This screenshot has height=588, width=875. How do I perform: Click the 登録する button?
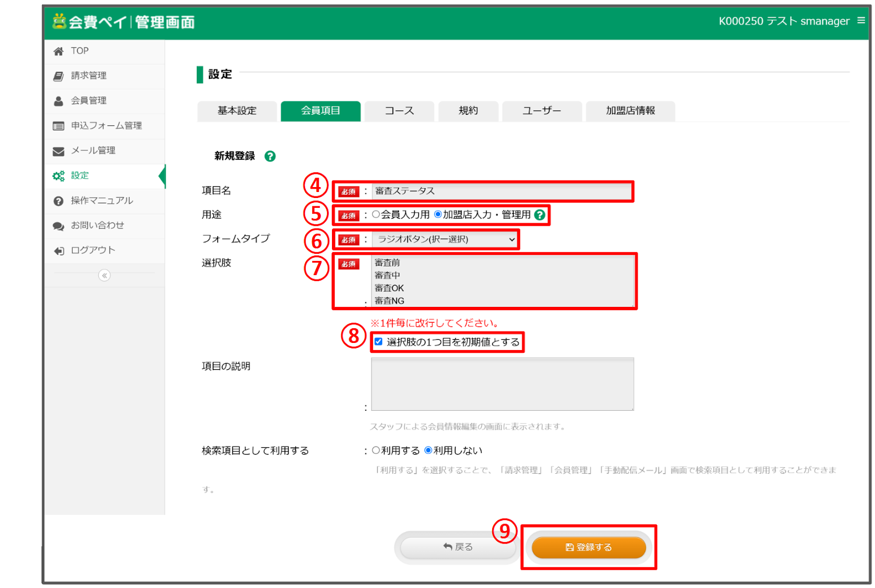pyautogui.click(x=588, y=548)
